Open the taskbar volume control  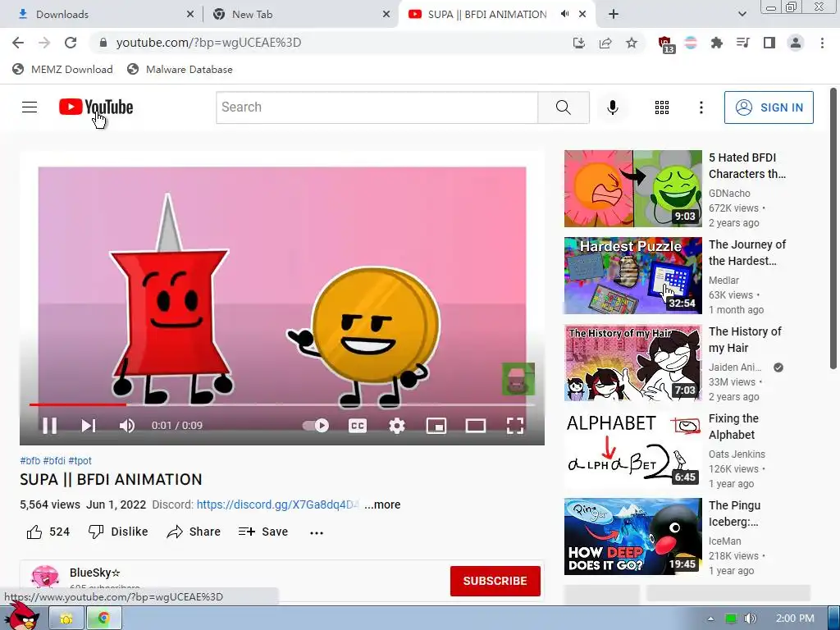(x=750, y=619)
